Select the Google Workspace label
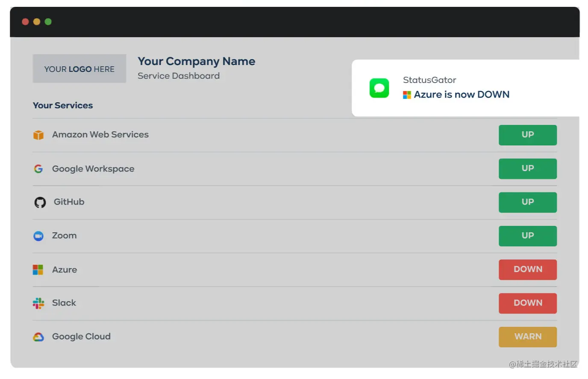Image resolution: width=588 pixels, height=379 pixels. [x=93, y=169]
